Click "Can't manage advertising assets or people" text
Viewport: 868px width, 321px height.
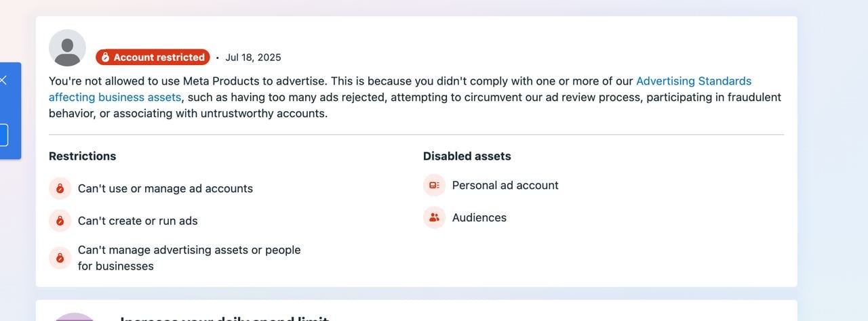(x=189, y=251)
